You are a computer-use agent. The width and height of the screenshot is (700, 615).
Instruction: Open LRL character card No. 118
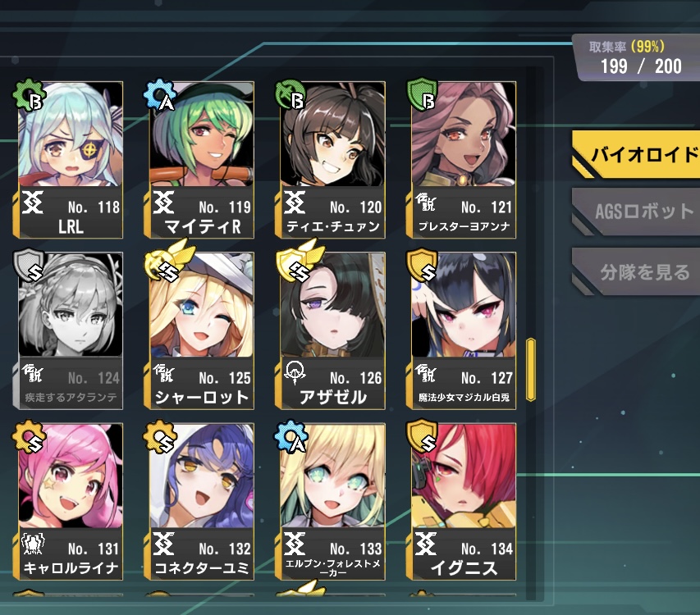coord(70,160)
